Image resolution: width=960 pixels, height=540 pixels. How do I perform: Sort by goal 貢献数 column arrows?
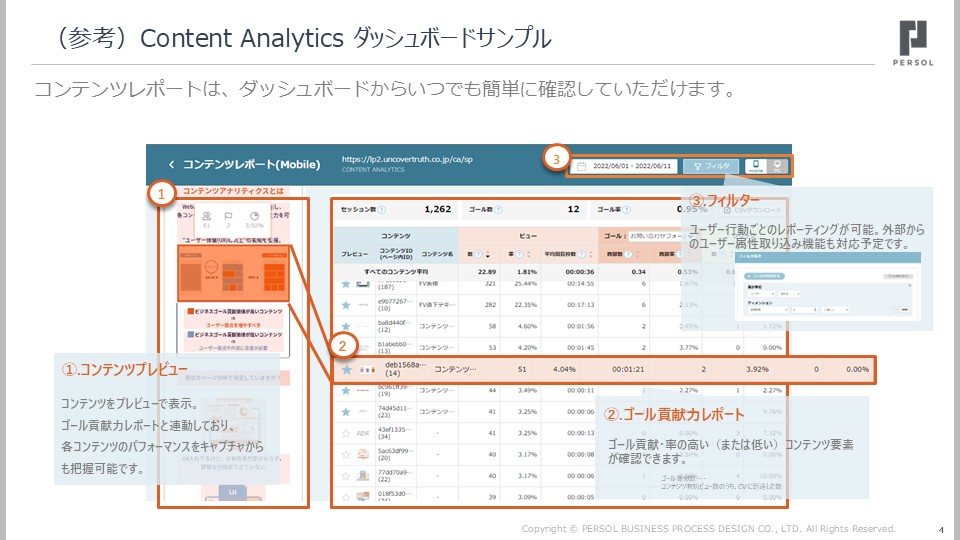[x=637, y=254]
